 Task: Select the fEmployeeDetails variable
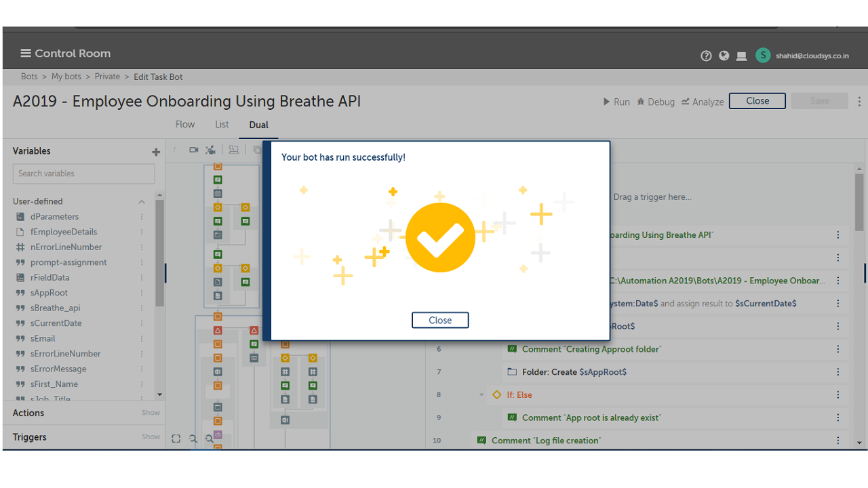point(64,232)
